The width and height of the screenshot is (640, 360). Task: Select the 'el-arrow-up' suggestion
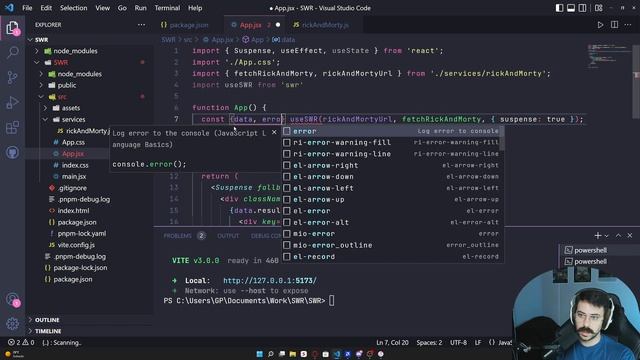392,200
